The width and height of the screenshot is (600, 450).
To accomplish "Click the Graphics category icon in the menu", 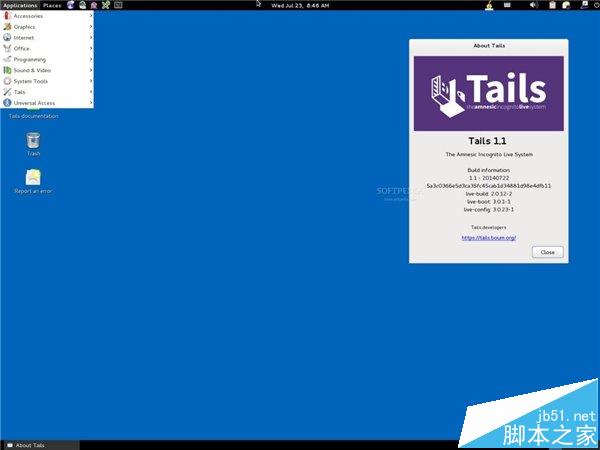I will (x=7, y=27).
